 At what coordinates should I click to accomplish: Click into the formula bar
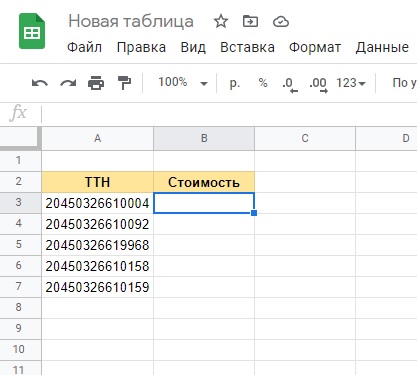click(x=229, y=114)
